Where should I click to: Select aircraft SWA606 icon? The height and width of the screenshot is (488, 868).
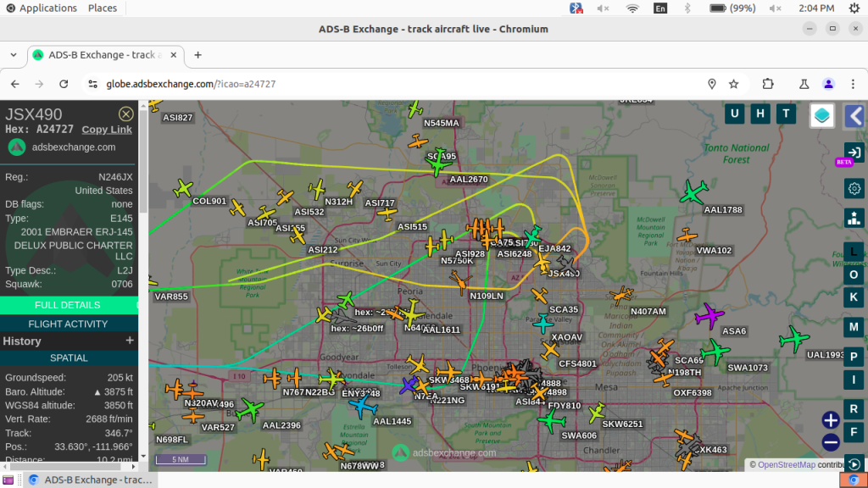551,420
